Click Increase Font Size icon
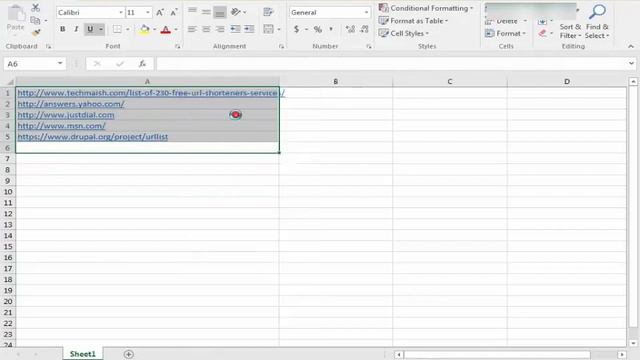Screen dimensions: 640x360 [x=160, y=13]
